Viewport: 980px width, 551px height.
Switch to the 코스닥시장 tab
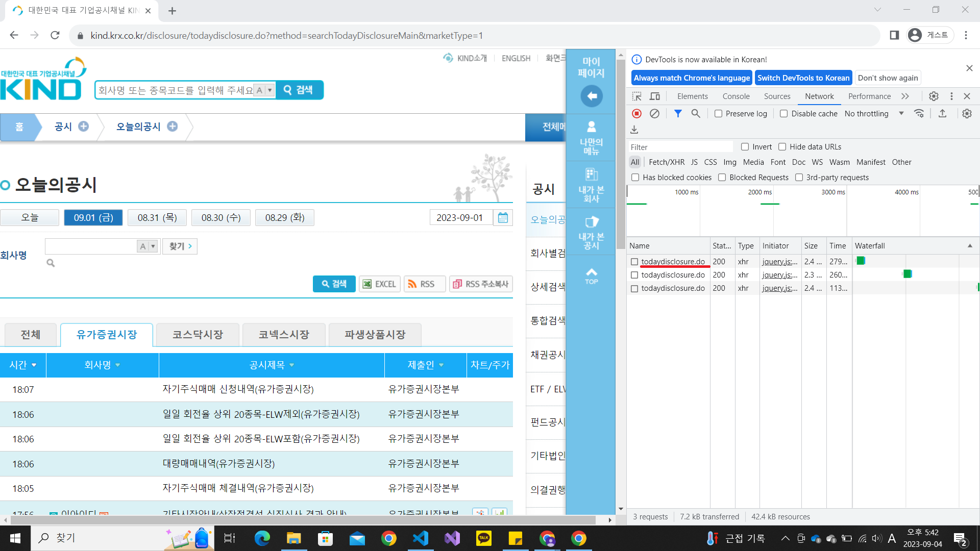198,335
